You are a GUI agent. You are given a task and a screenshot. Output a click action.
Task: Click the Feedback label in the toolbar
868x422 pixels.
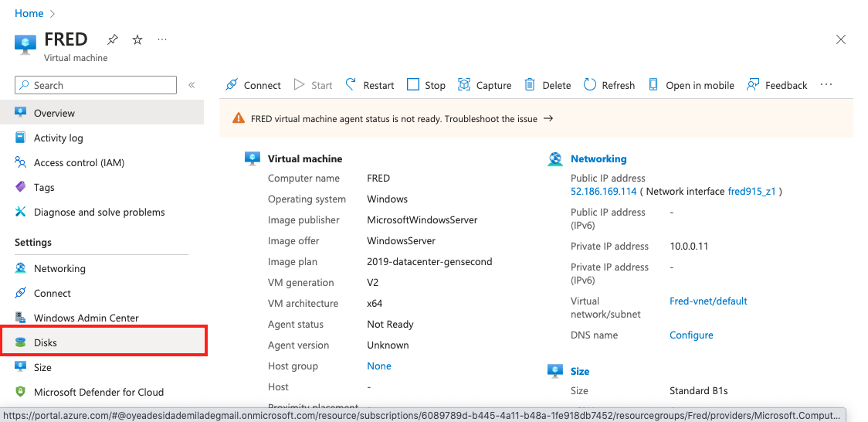tap(786, 85)
